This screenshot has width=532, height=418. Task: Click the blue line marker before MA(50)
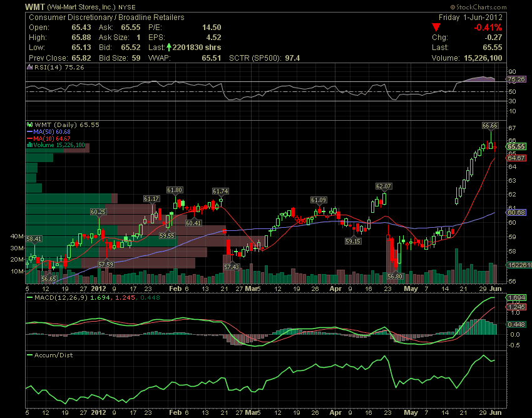29,131
